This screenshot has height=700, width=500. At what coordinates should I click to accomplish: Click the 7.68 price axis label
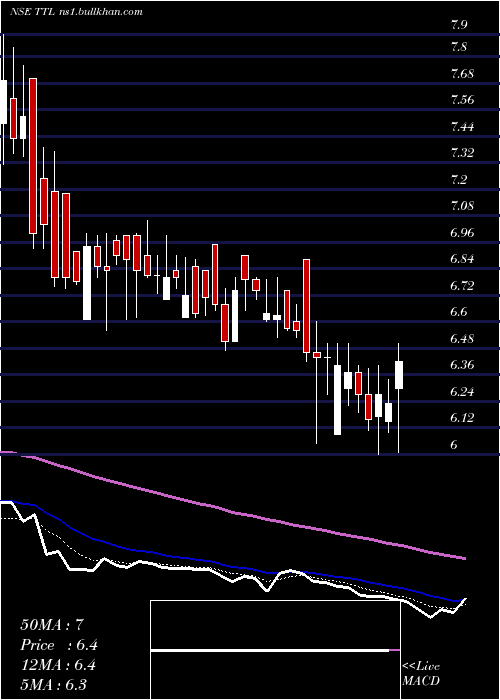point(462,74)
